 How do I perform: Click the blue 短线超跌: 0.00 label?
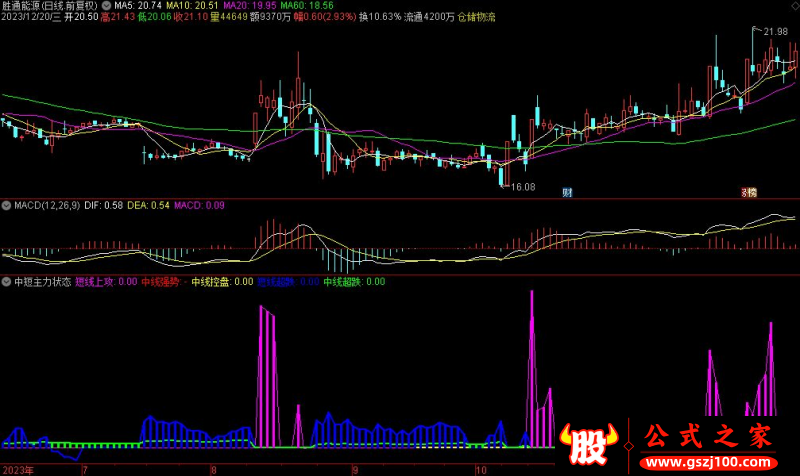(288, 282)
